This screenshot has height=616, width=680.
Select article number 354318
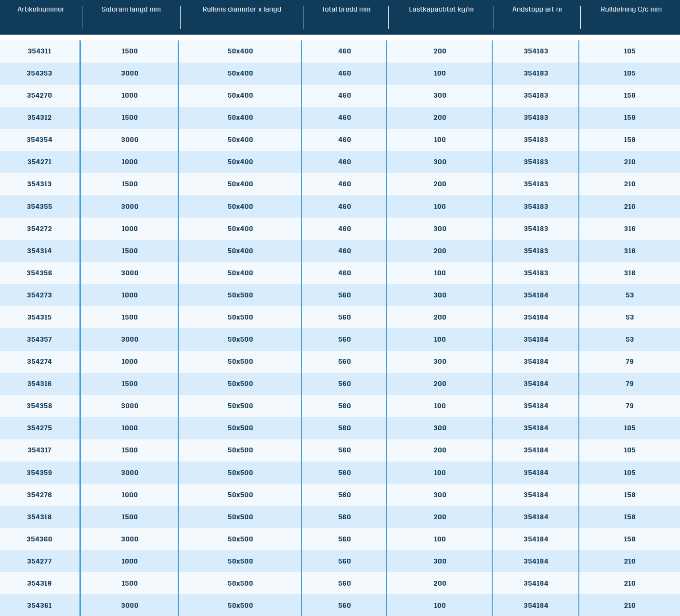(39, 517)
